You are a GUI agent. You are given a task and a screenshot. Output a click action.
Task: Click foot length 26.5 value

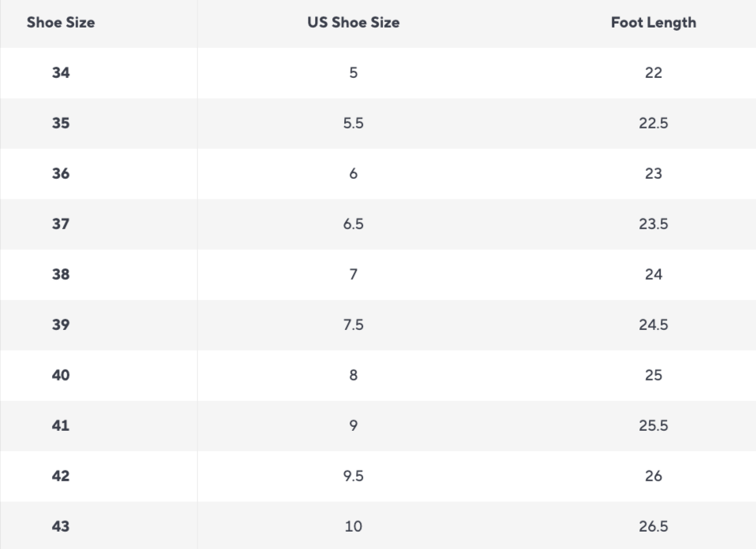[x=653, y=527]
